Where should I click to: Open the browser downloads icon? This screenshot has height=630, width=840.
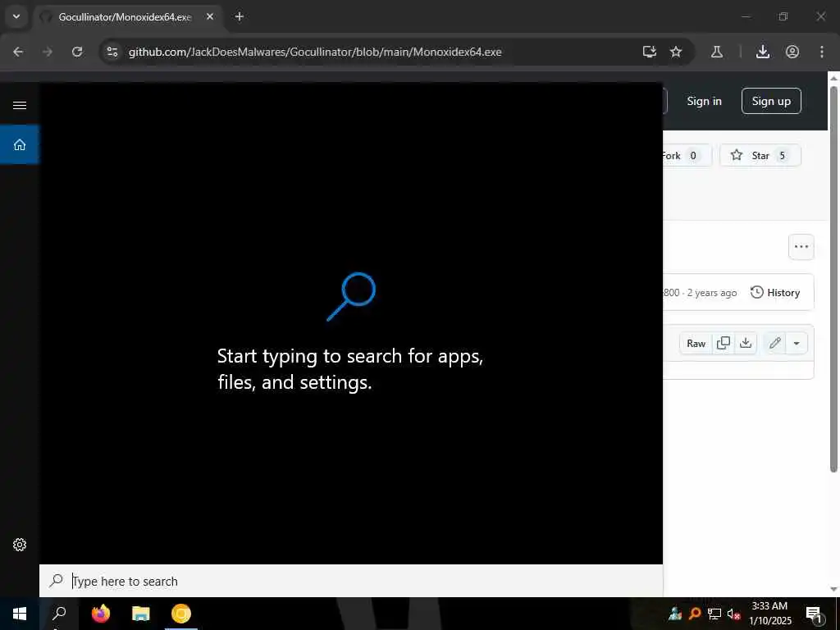click(763, 52)
